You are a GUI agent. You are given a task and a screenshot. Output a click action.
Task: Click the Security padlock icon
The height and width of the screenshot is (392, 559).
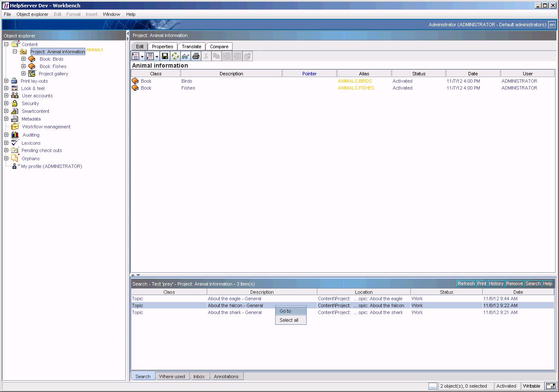[x=15, y=103]
